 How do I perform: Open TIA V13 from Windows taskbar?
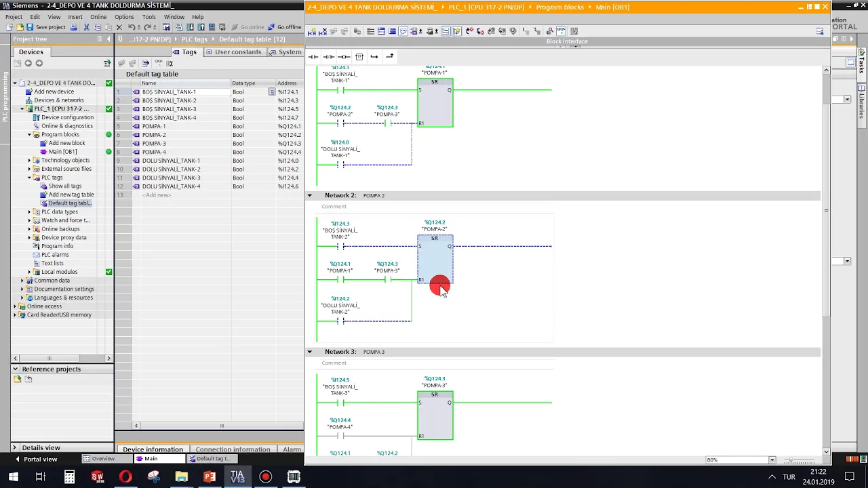click(237, 476)
